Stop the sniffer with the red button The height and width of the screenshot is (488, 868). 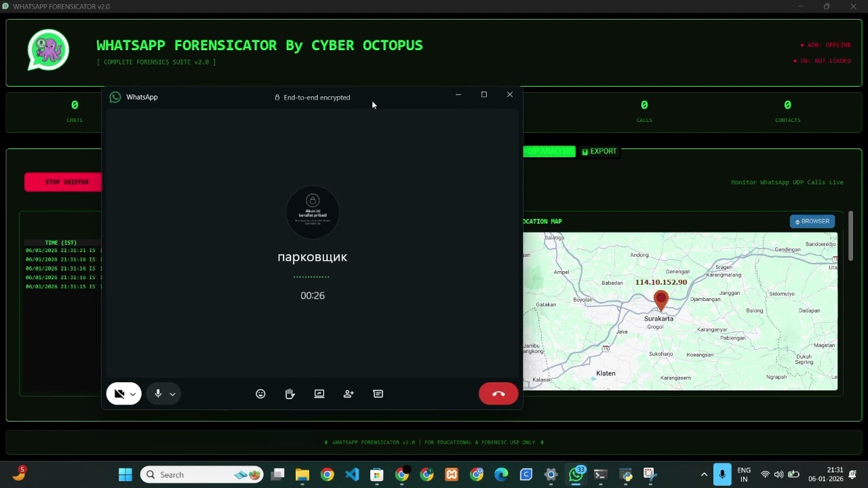pyautogui.click(x=63, y=182)
